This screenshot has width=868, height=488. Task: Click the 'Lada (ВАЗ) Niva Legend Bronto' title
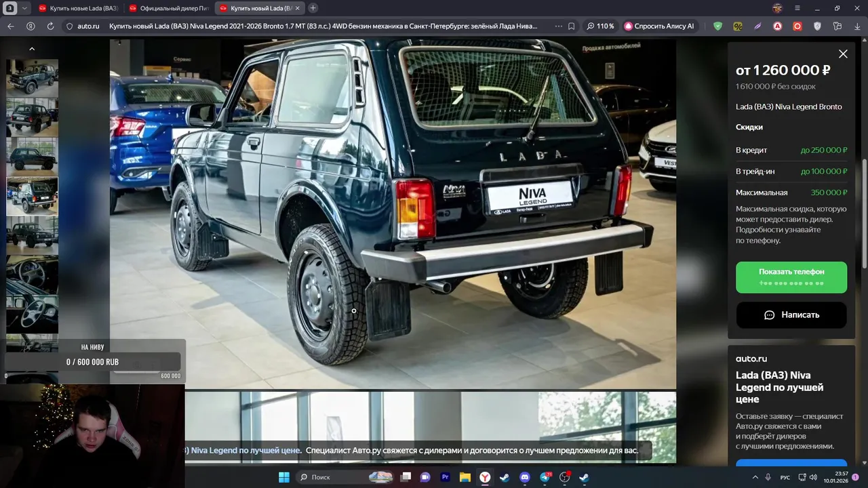click(x=789, y=106)
